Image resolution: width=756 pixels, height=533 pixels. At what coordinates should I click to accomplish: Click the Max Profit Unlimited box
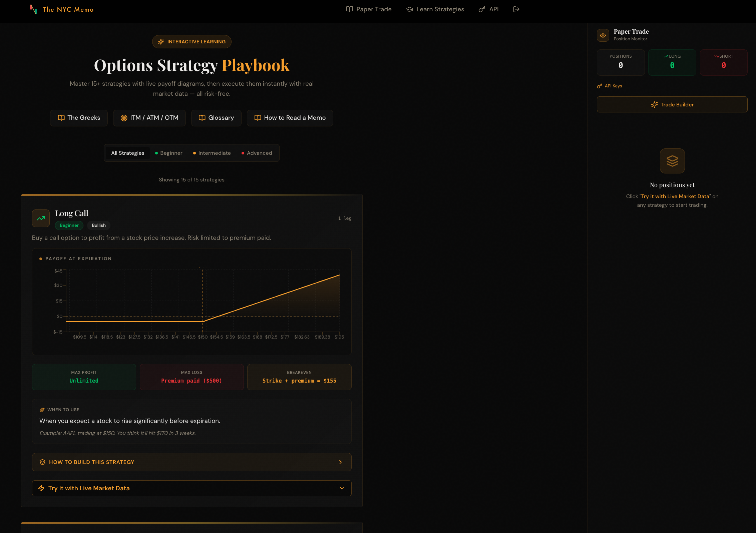pyautogui.click(x=84, y=377)
